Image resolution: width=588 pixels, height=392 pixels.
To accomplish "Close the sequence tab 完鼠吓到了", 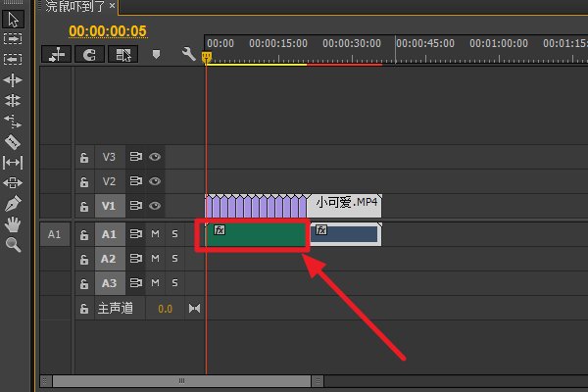I will [111, 6].
